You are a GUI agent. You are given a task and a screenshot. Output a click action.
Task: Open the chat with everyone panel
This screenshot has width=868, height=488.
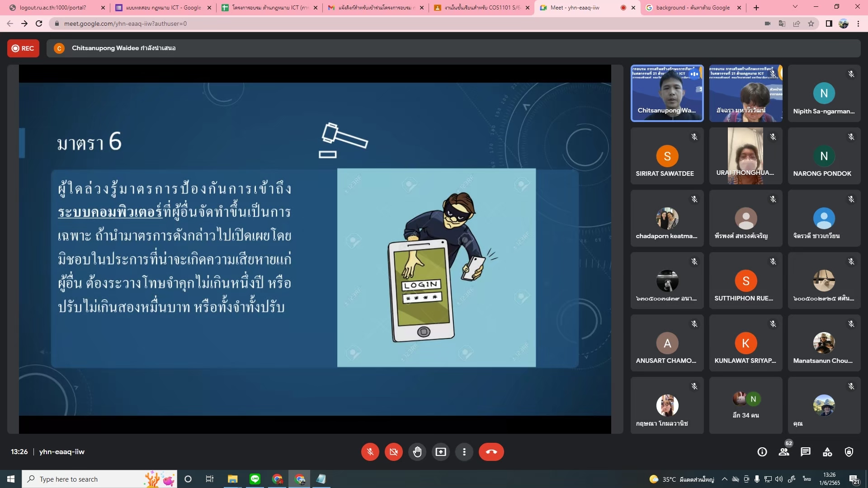[x=806, y=452]
